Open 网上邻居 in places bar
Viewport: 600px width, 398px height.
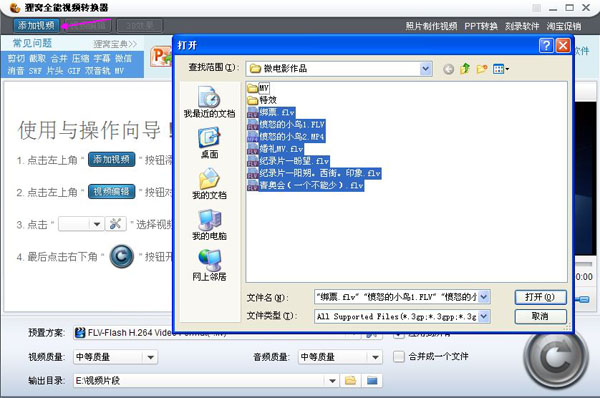pos(209,266)
